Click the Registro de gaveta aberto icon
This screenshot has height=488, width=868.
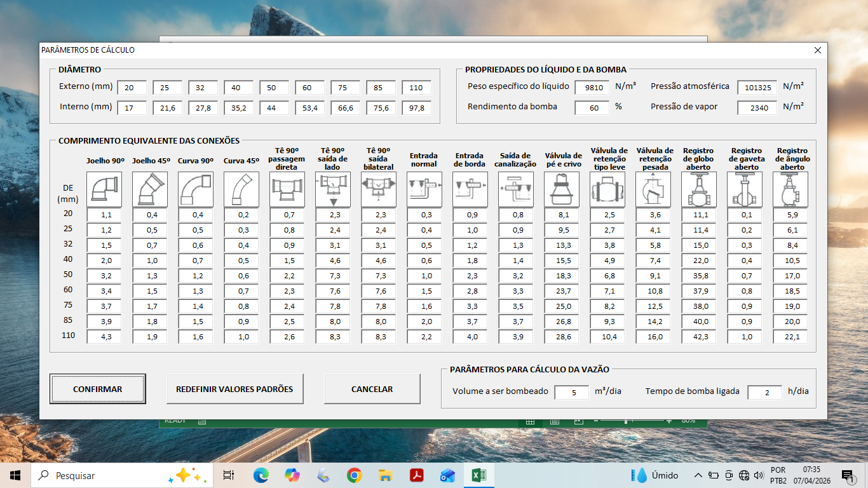click(x=745, y=189)
